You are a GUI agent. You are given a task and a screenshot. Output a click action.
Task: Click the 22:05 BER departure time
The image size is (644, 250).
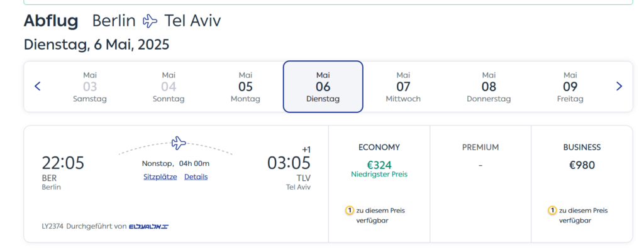click(x=63, y=163)
